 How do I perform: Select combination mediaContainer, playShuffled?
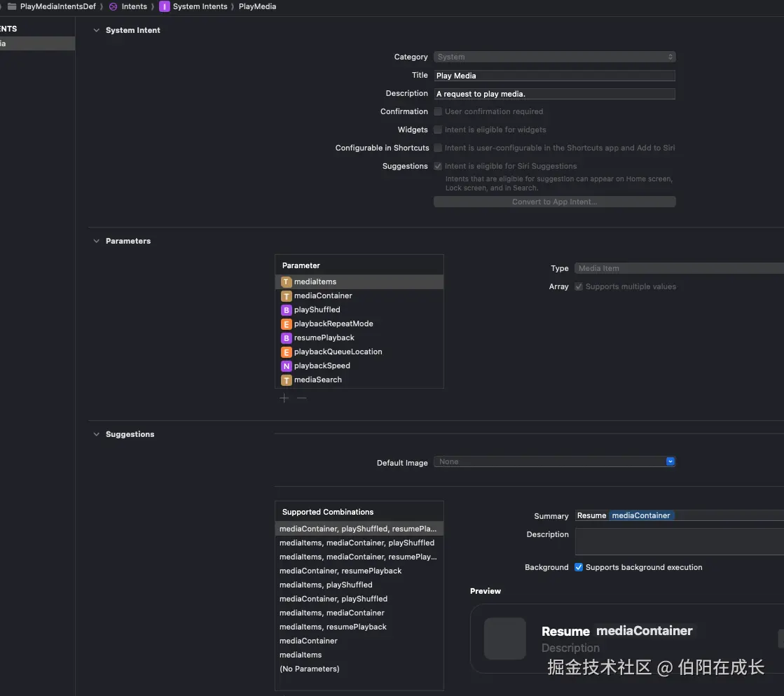pyautogui.click(x=359, y=599)
